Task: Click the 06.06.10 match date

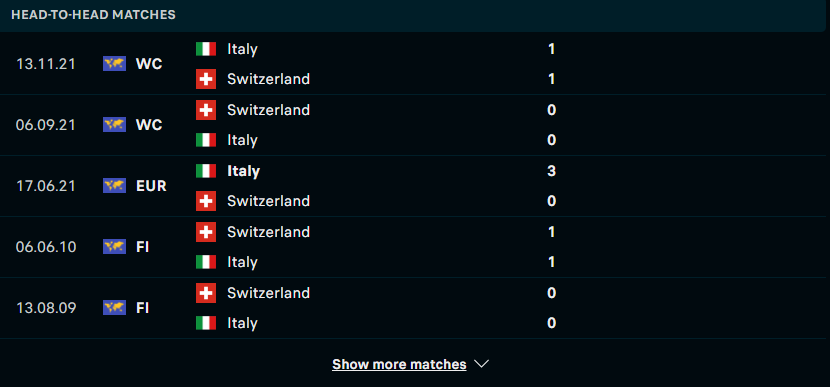Action: 46,247
